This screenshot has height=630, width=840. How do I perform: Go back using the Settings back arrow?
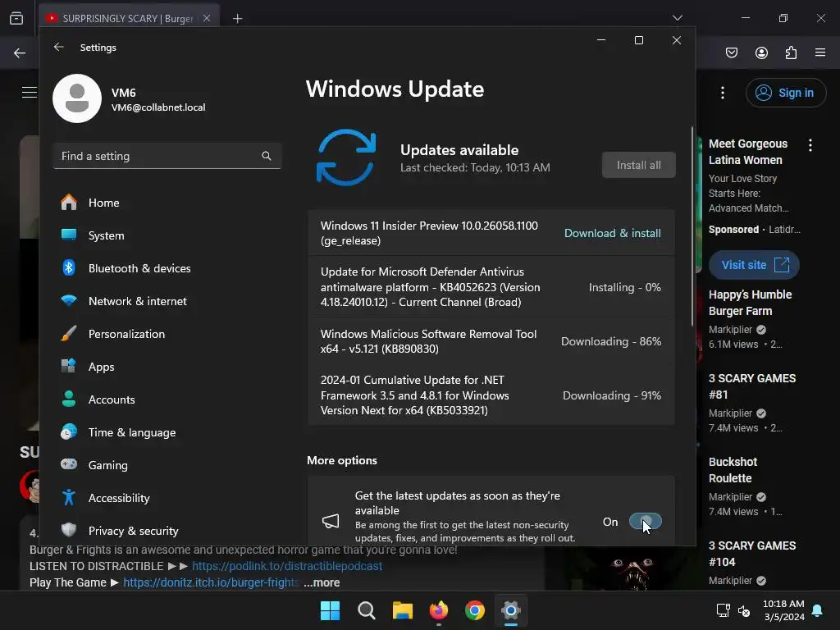tap(59, 47)
